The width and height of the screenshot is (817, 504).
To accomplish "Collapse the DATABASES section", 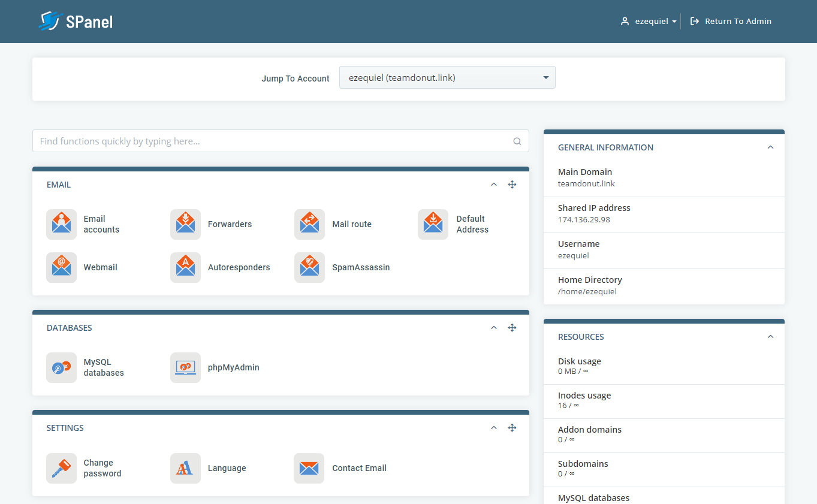I will click(494, 328).
